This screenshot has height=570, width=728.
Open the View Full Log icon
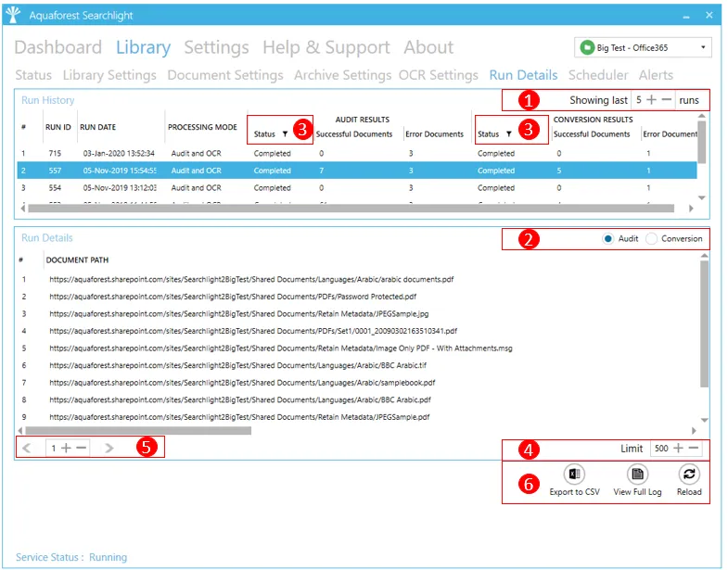637,475
